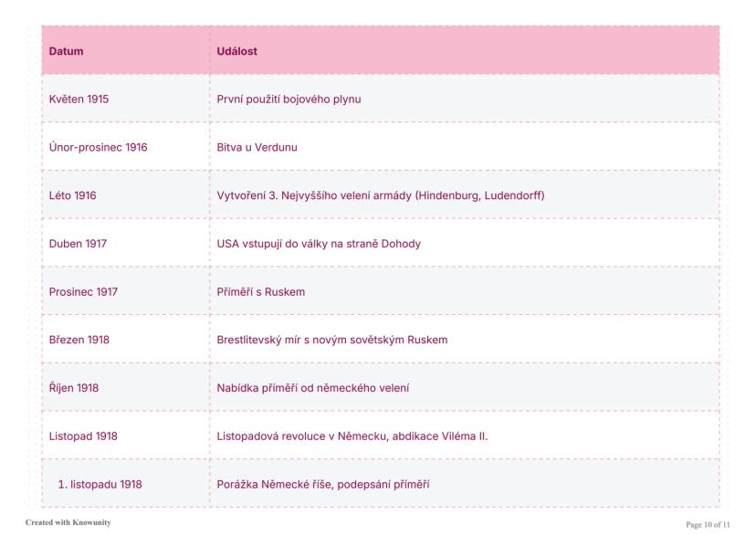Select the 'Květen 1915' date cell
Screen dimensions: 756x535
[x=79, y=100]
